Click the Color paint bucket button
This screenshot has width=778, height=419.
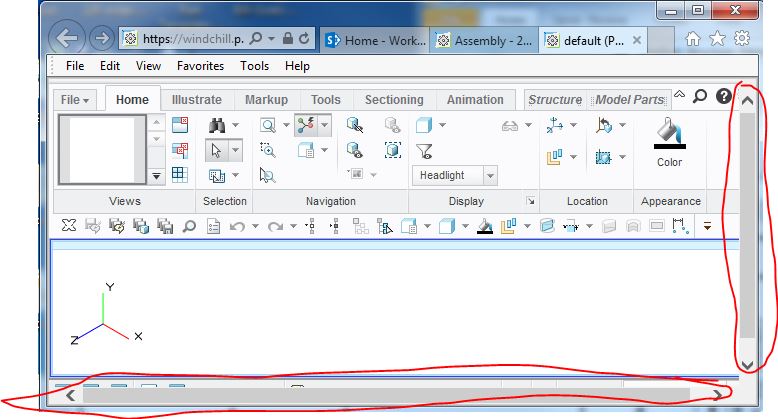click(669, 143)
